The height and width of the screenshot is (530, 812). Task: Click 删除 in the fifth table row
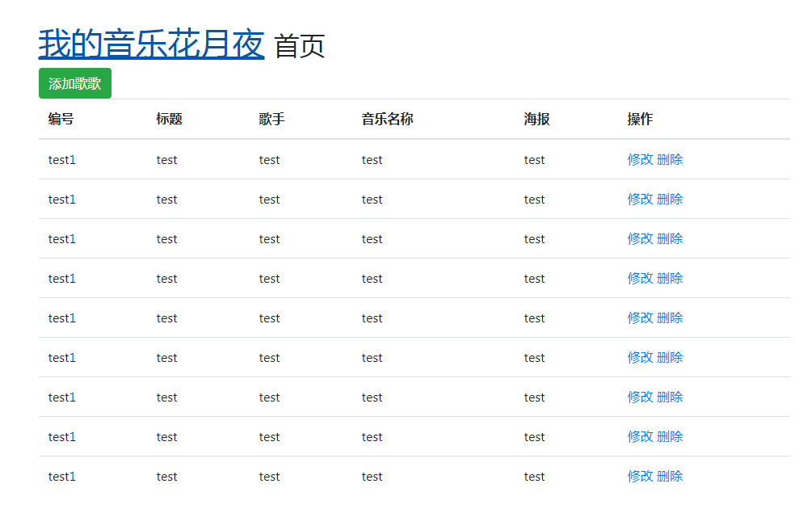pos(671,318)
